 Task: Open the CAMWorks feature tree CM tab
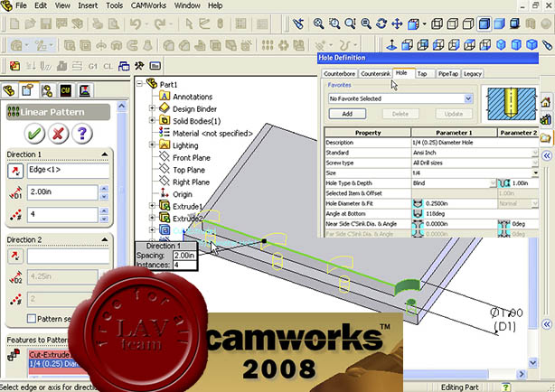pyautogui.click(x=66, y=90)
